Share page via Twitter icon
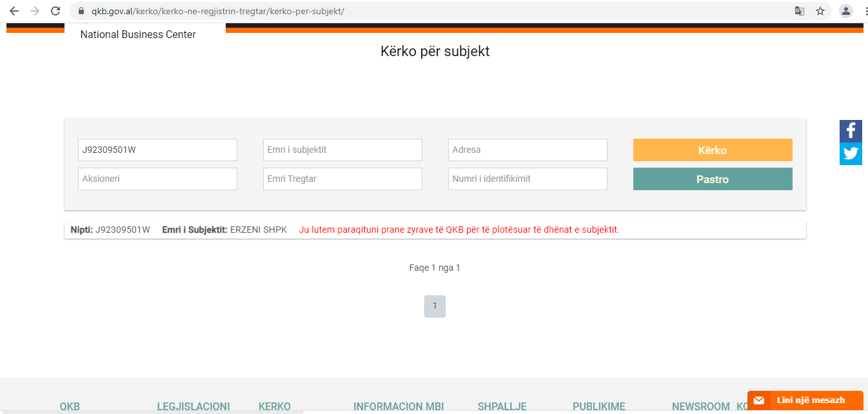The image size is (868, 414). point(851,154)
